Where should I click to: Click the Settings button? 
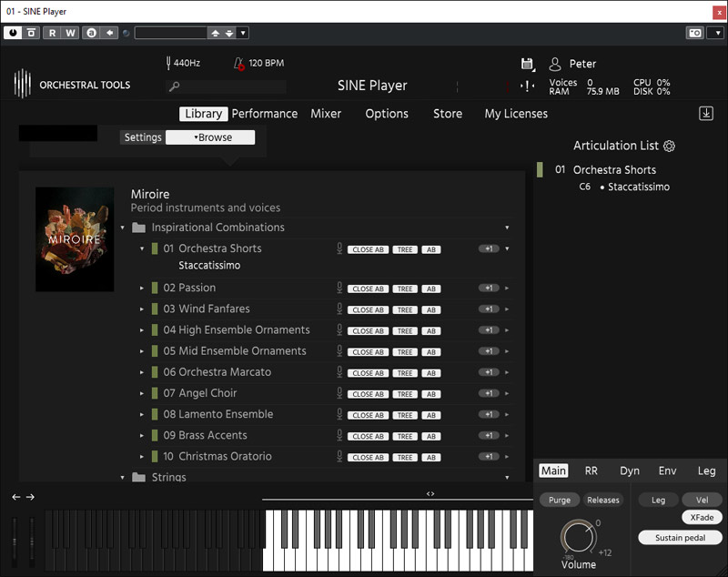pyautogui.click(x=143, y=137)
